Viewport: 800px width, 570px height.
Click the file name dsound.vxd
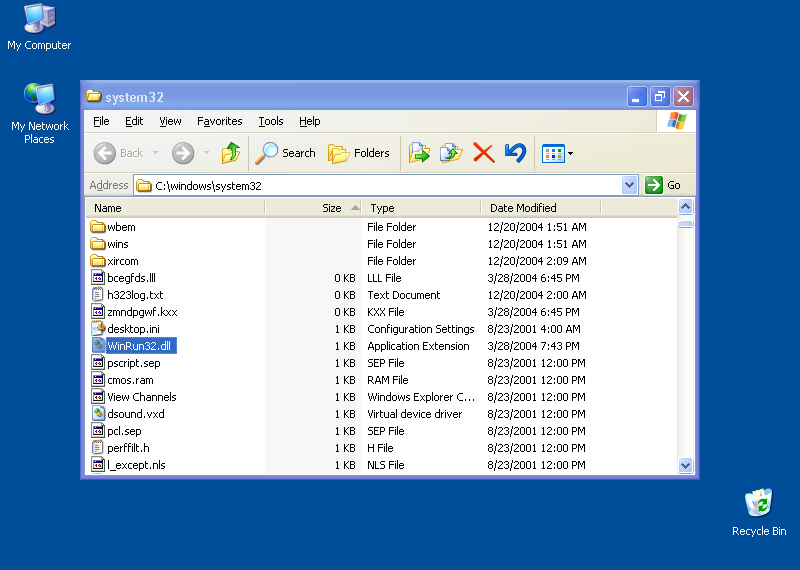point(136,414)
